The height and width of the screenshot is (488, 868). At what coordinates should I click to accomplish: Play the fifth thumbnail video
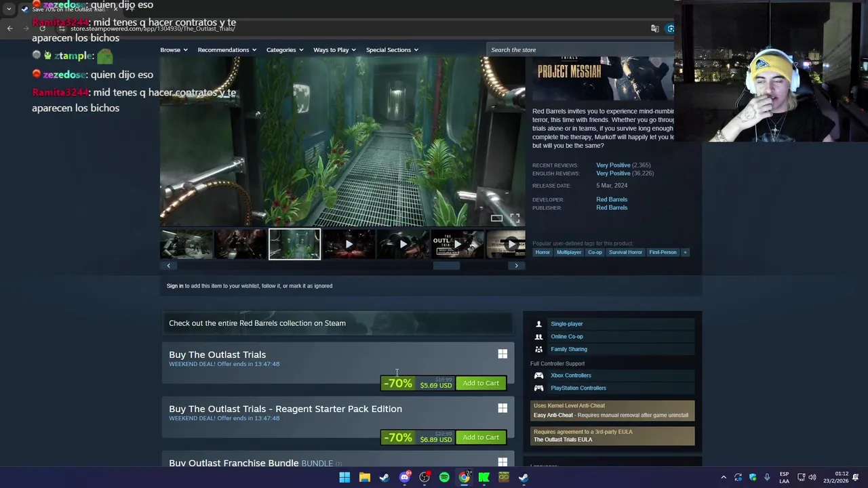(403, 244)
